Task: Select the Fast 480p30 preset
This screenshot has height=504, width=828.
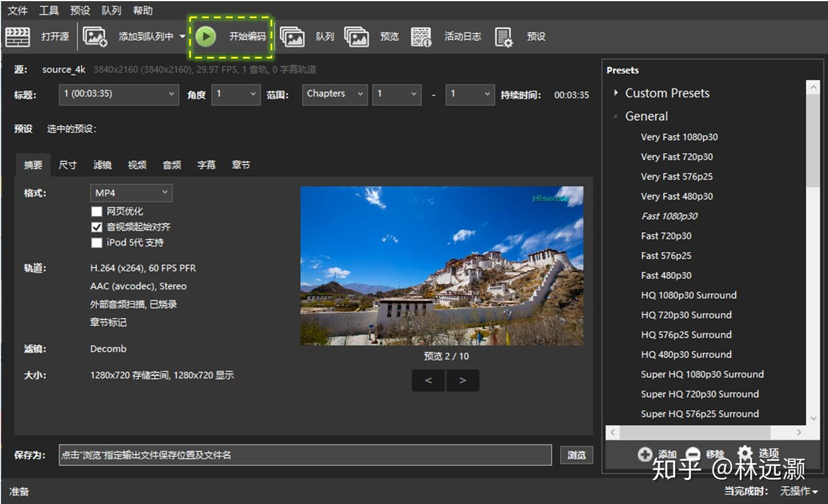Action: point(666,276)
